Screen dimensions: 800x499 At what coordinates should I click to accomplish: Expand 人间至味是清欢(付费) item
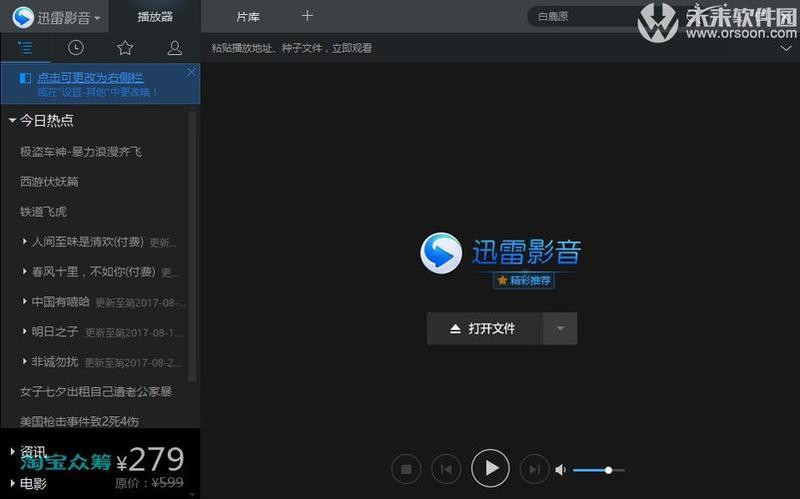pos(24,241)
